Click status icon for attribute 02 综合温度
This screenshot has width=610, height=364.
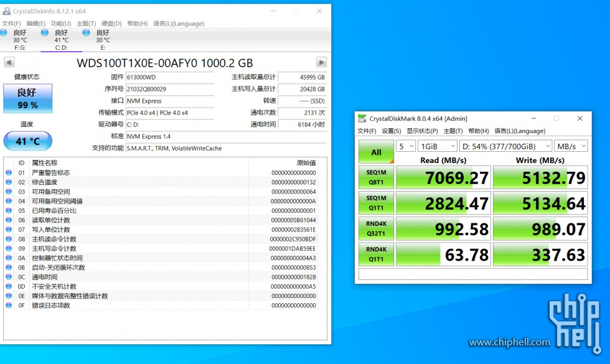pyautogui.click(x=9, y=182)
